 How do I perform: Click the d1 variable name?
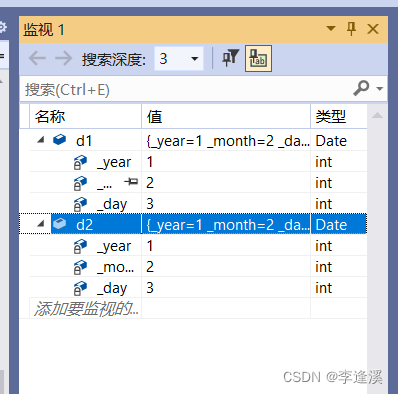coord(84,141)
